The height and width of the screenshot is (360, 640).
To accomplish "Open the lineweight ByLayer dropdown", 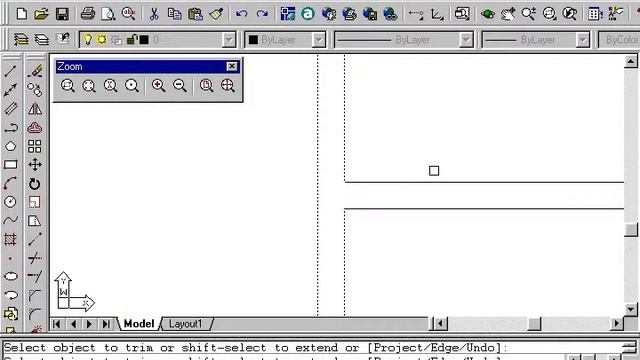I will click(x=582, y=40).
